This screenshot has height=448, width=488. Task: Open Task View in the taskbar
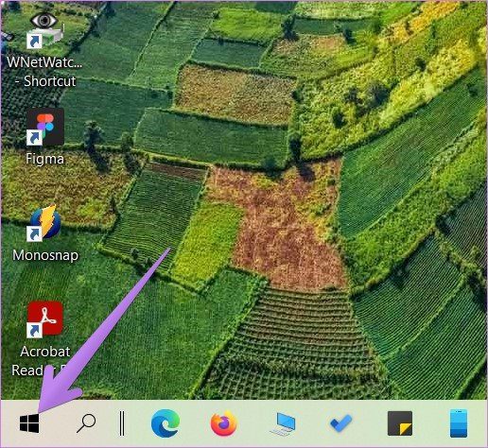(x=122, y=423)
